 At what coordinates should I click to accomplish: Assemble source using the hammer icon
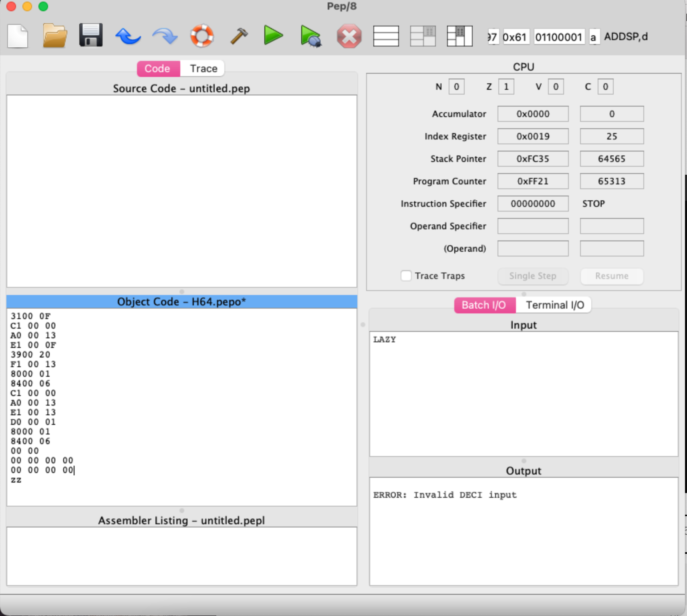(238, 36)
